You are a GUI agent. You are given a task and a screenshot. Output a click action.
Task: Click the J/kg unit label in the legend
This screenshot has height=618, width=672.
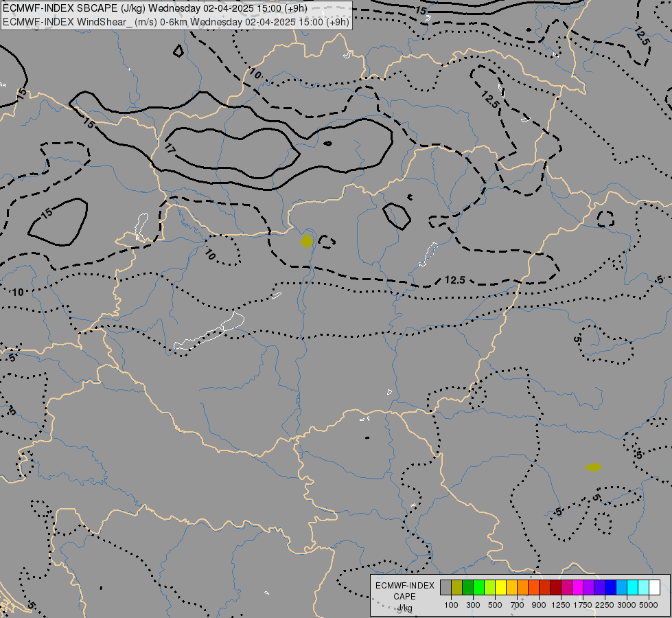coord(404,608)
